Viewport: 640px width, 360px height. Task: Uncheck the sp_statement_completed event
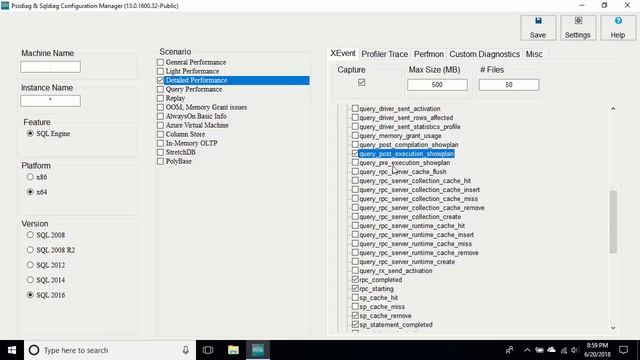(355, 324)
